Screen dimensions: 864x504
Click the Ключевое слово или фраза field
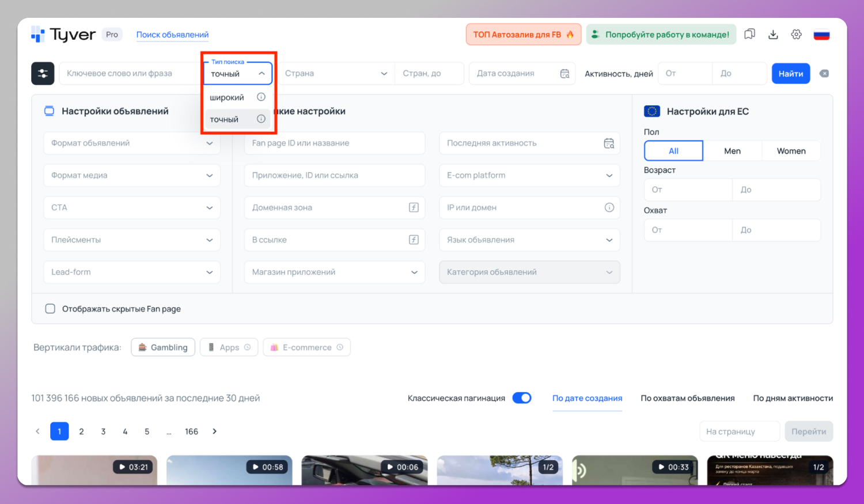pos(130,74)
